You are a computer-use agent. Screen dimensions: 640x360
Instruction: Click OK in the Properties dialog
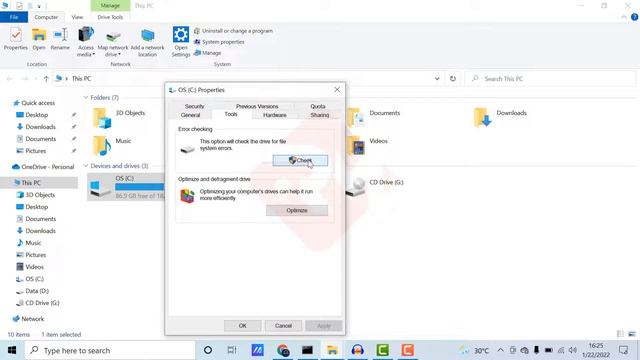(x=242, y=326)
